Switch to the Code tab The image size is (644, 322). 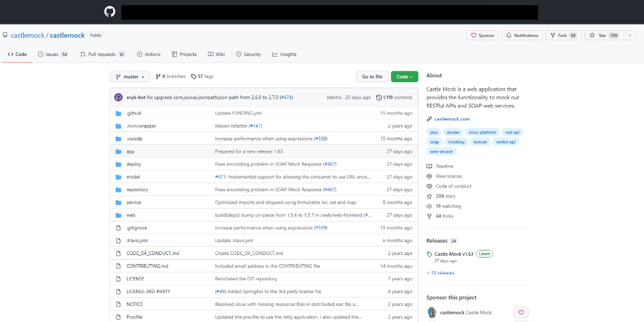pos(17,54)
